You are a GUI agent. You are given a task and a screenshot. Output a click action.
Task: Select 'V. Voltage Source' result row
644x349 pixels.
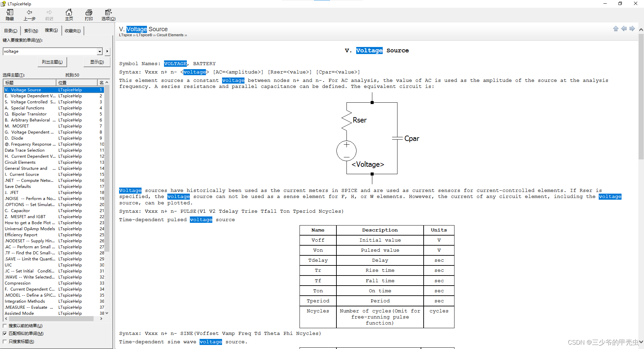pyautogui.click(x=54, y=90)
